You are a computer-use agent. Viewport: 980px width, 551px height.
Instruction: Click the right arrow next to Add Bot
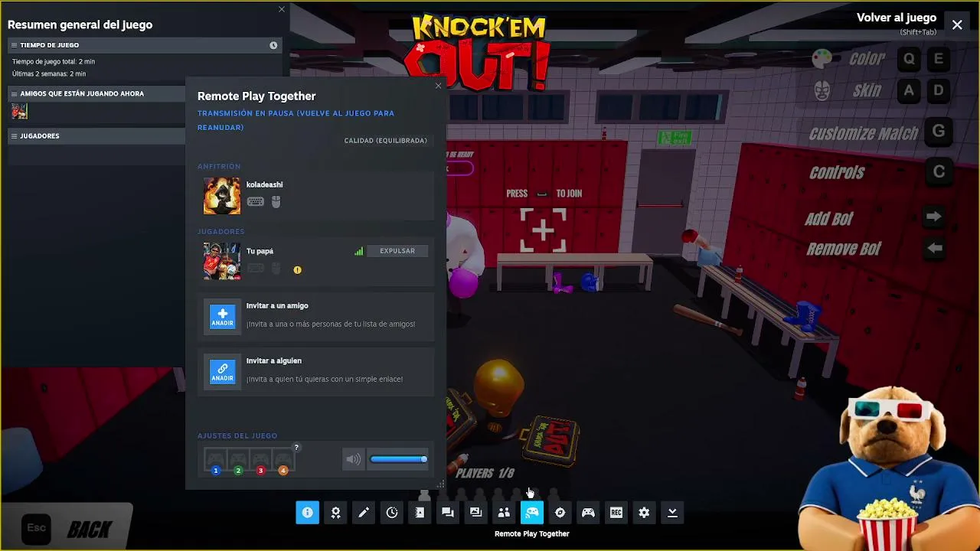click(934, 217)
